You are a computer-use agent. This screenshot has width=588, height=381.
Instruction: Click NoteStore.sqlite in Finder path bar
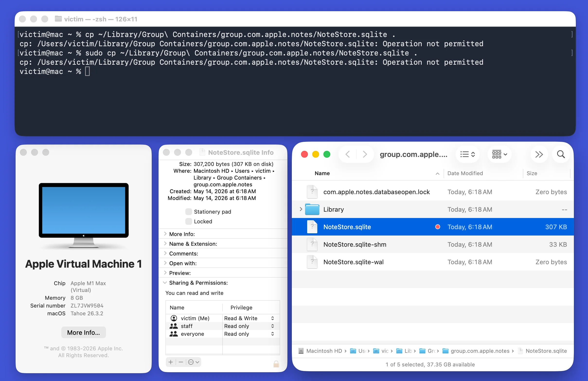pyautogui.click(x=542, y=351)
